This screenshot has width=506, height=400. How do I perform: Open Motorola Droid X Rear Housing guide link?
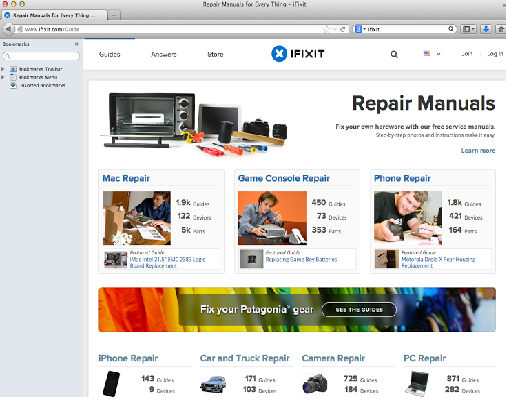pyautogui.click(x=438, y=262)
